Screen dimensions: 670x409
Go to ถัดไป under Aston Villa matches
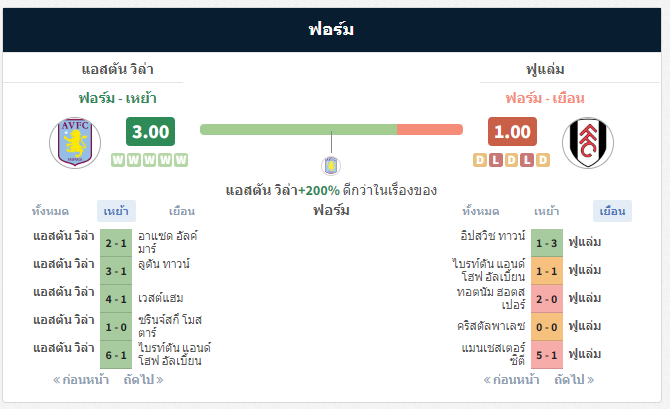[144, 380]
